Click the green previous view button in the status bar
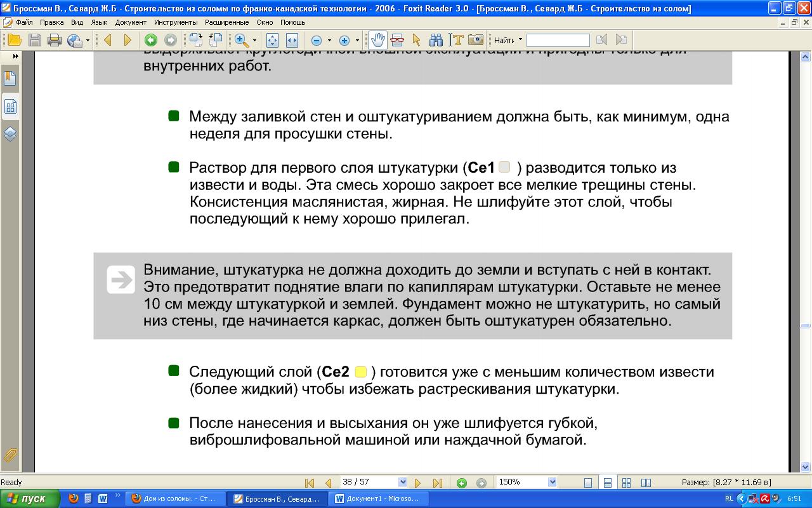The width and height of the screenshot is (812, 508). click(462, 483)
